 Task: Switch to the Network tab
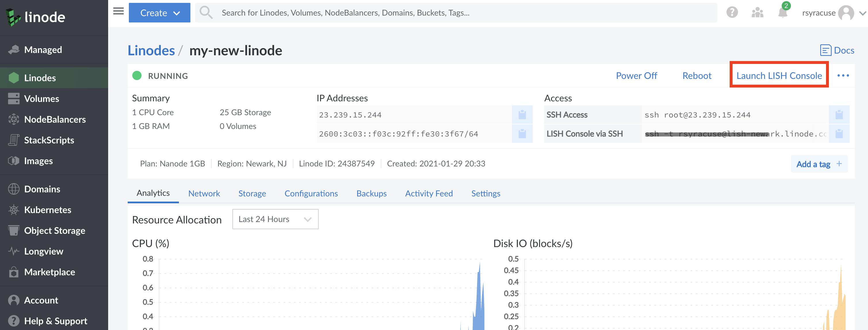click(204, 194)
